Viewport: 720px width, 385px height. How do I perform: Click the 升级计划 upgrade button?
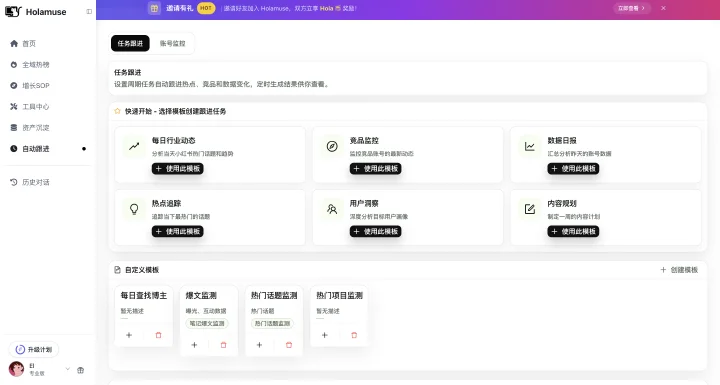pos(34,350)
